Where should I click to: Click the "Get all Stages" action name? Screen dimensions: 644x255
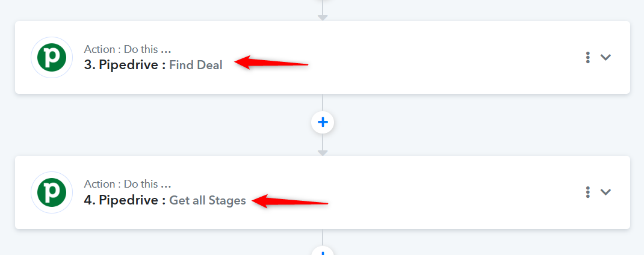[208, 200]
